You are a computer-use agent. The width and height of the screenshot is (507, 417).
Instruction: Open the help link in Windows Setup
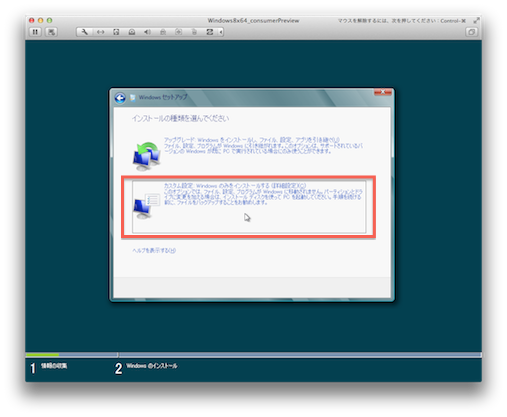154,250
